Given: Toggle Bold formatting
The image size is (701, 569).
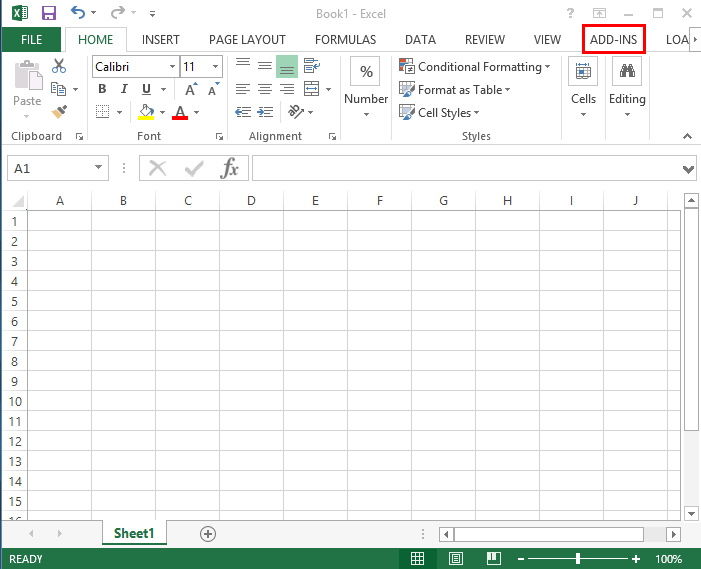Looking at the screenshot, I should click(103, 89).
